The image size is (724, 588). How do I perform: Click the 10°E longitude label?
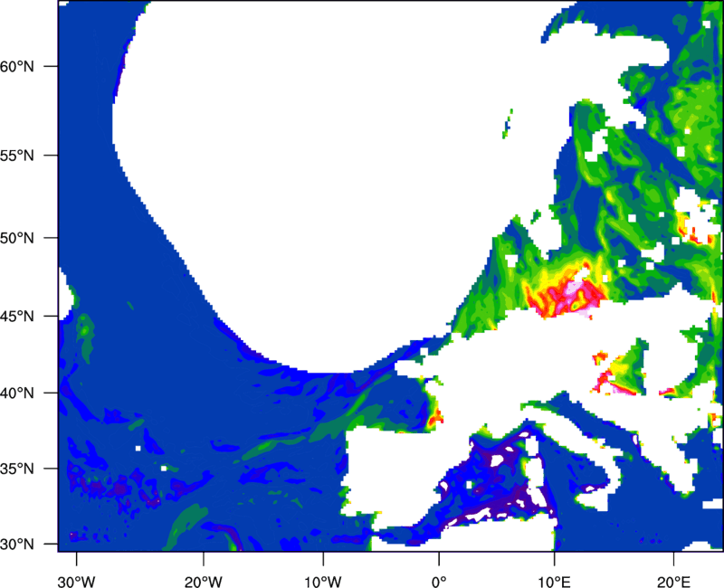click(554, 582)
